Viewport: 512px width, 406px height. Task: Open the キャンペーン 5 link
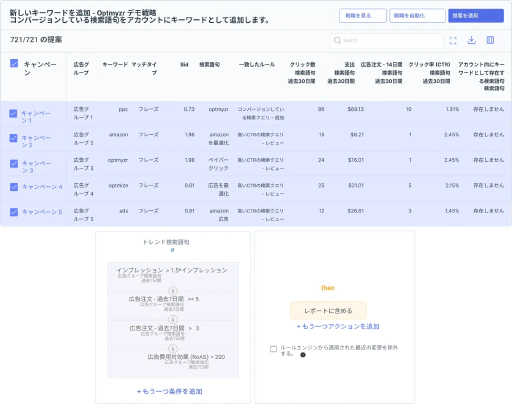[42, 212]
